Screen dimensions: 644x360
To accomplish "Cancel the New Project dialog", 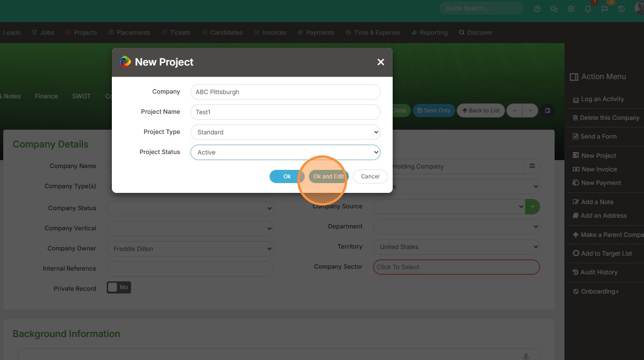I will point(370,176).
